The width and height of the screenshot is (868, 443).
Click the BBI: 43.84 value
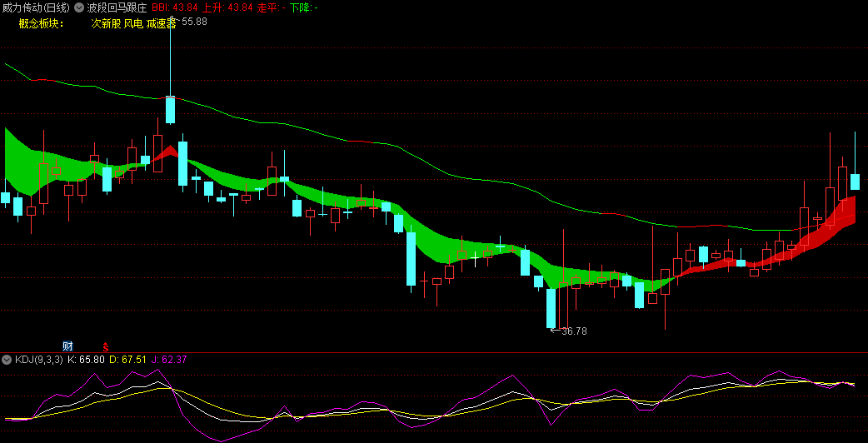tap(175, 7)
